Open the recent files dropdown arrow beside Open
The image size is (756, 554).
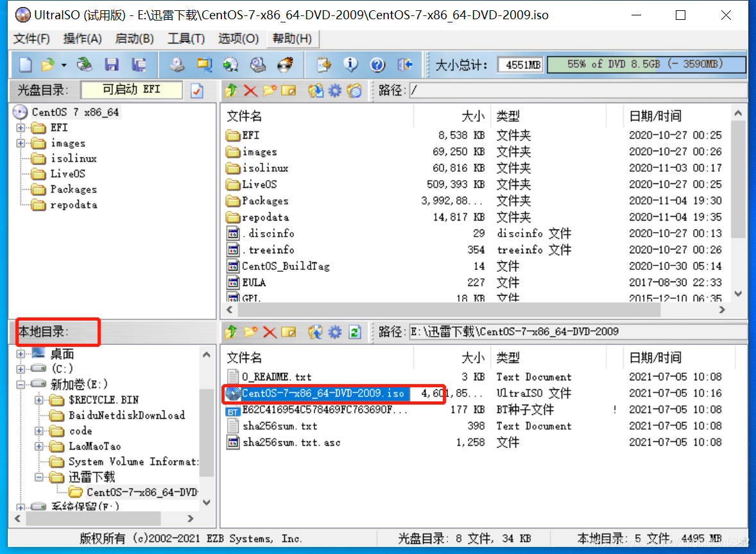click(64, 65)
